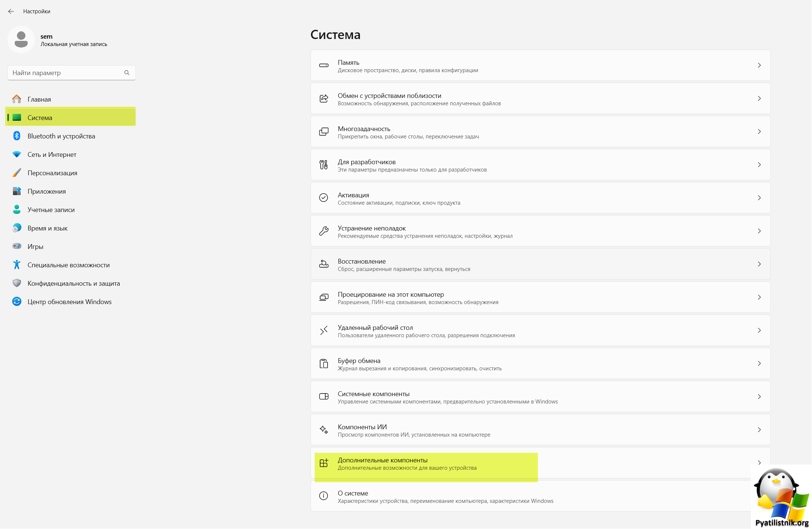
Task: Open the Восстановление row chevron arrow
Action: coord(759,264)
